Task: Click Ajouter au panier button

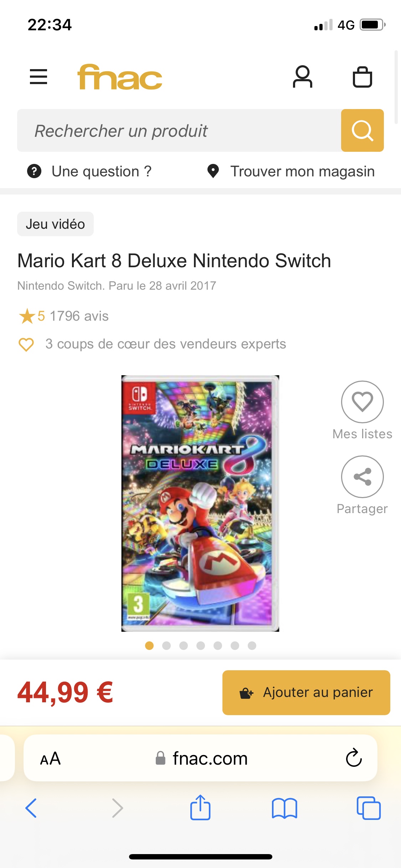Action: coord(306,692)
